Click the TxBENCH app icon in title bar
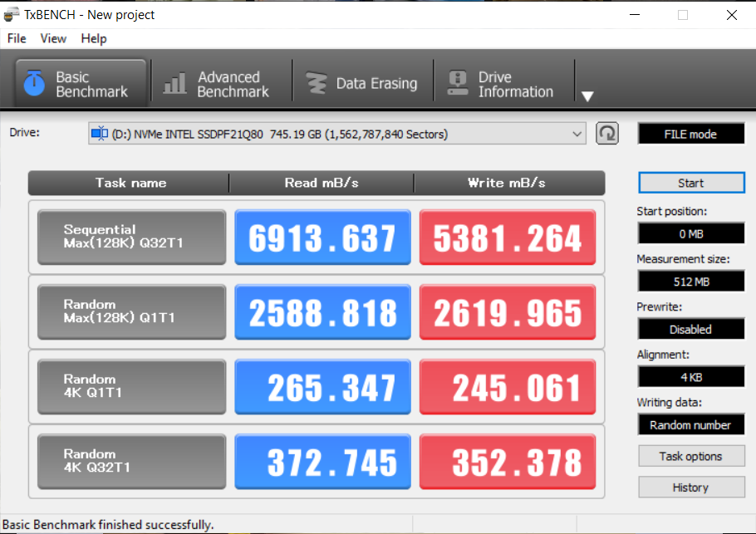The width and height of the screenshot is (756, 534). tap(12, 14)
